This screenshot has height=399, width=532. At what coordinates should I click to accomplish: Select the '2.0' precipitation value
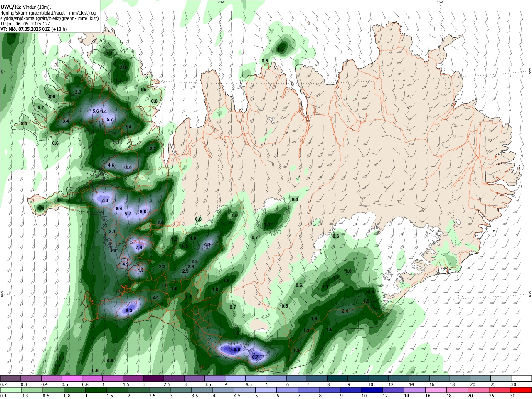pyautogui.click(x=123, y=67)
